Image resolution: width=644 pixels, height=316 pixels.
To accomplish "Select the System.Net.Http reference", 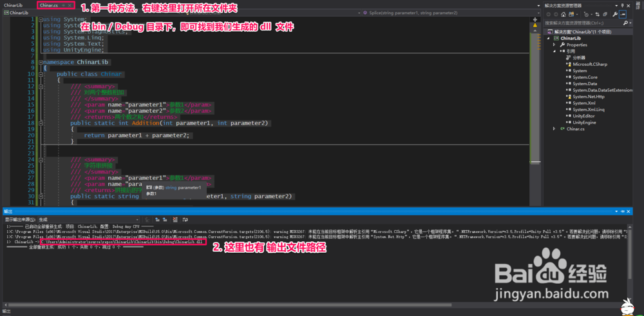I will 588,97.
